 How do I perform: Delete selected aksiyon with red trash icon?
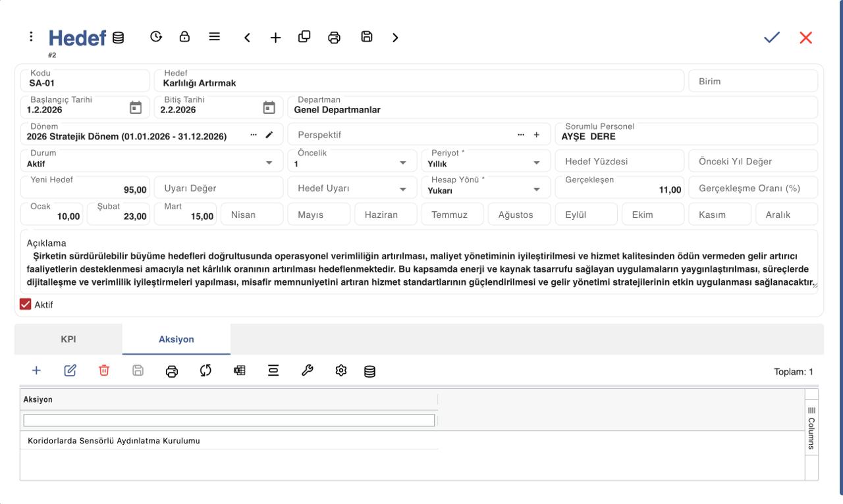tap(104, 370)
